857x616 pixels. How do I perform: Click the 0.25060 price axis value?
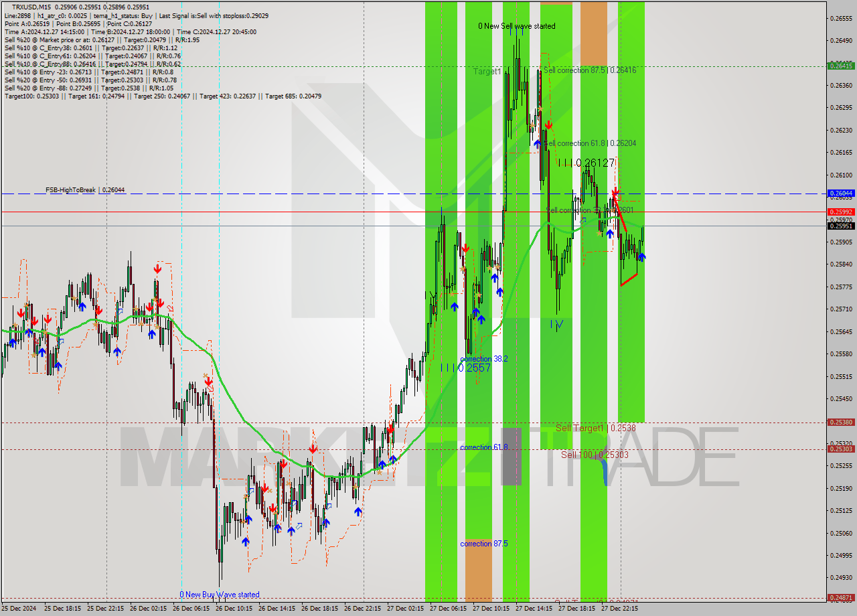(841, 533)
